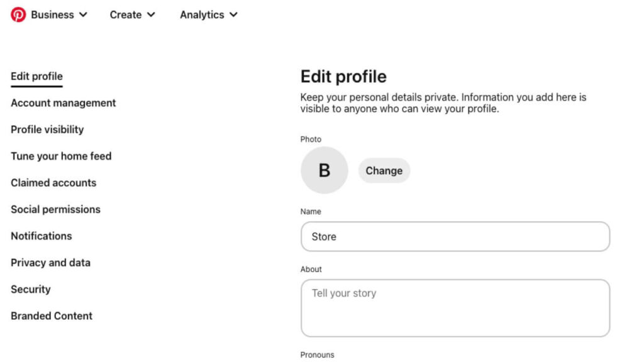Click the chevron next to Business
This screenshot has height=362, width=644.
coord(83,15)
